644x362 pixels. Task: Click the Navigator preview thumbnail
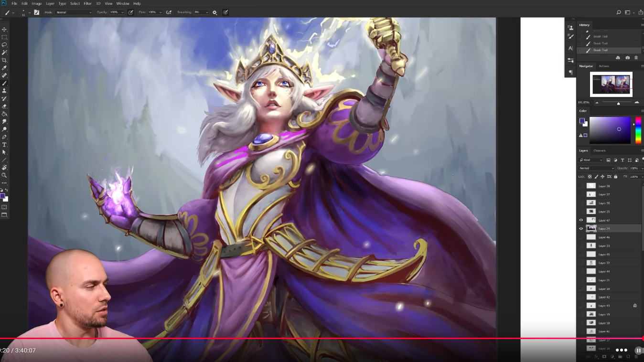[x=611, y=85]
